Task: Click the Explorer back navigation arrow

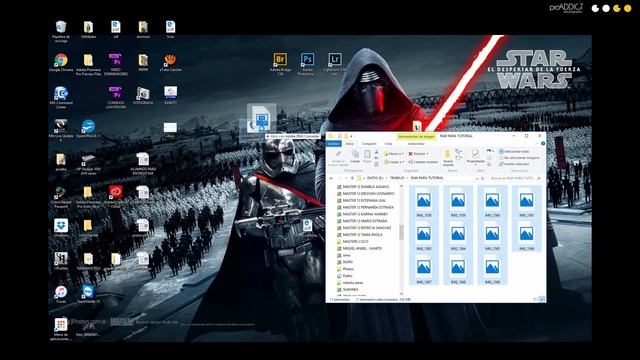Action: 331,178
